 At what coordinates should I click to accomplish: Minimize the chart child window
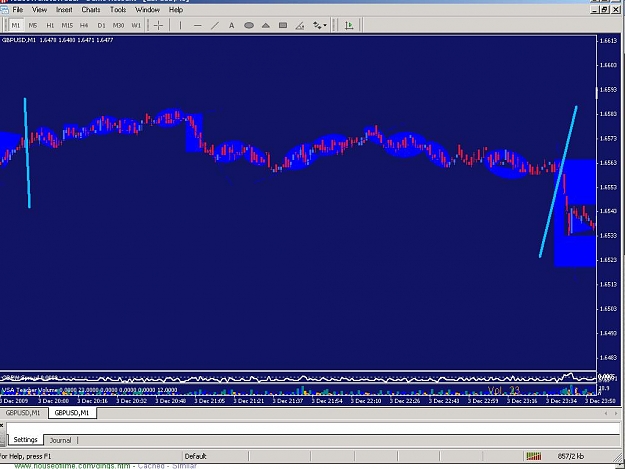pos(596,10)
